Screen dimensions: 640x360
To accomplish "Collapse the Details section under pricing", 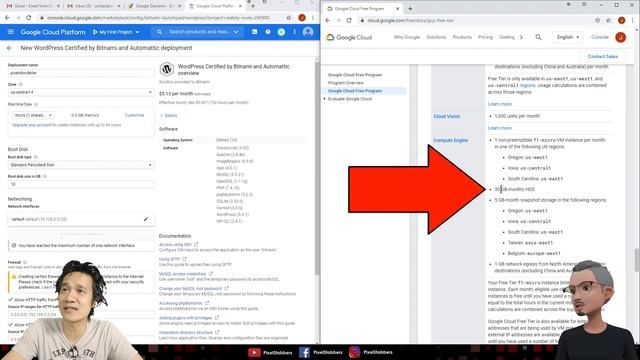I will coord(169,116).
